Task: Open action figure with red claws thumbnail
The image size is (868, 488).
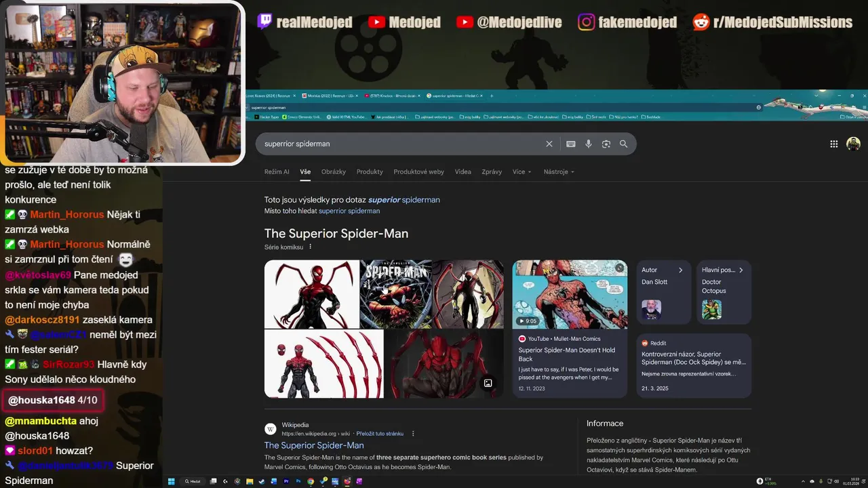Action: pos(323,364)
